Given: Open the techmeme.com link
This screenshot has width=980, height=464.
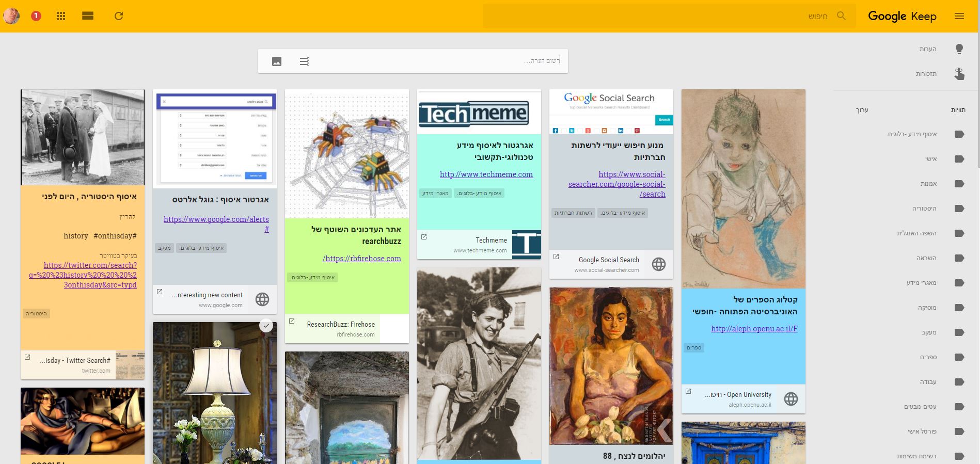Looking at the screenshot, I should pyautogui.click(x=486, y=174).
